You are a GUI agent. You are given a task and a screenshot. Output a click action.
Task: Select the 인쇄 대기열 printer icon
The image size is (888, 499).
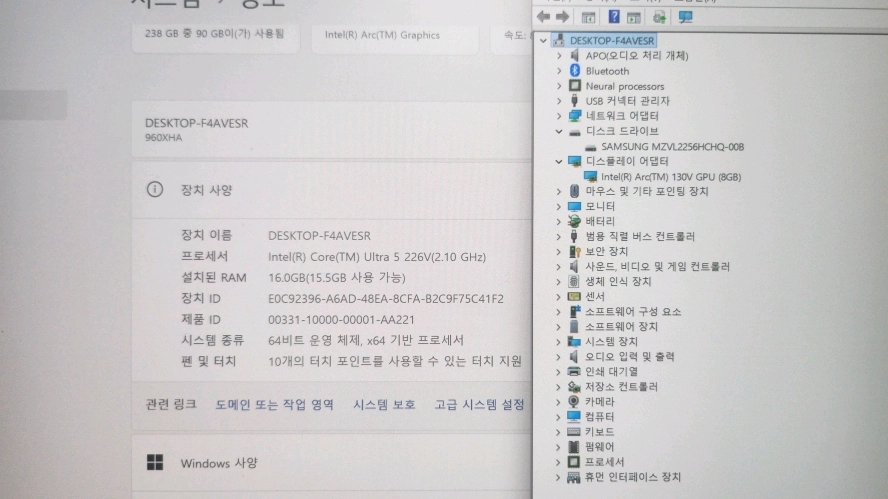pos(574,372)
